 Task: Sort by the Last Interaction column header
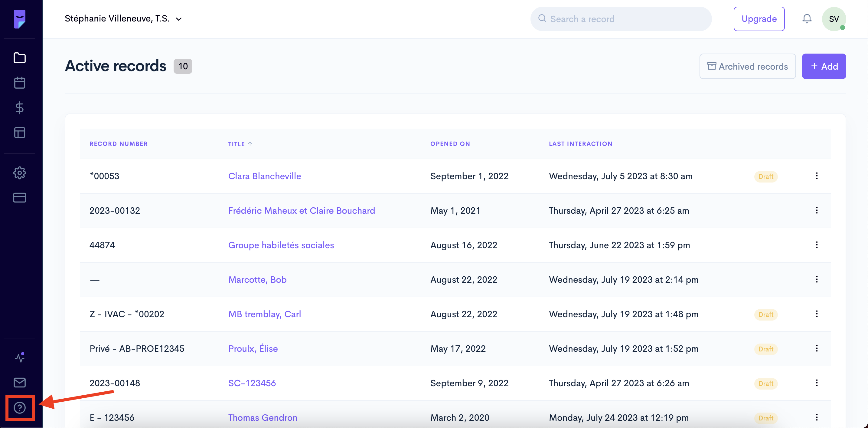[x=580, y=144]
